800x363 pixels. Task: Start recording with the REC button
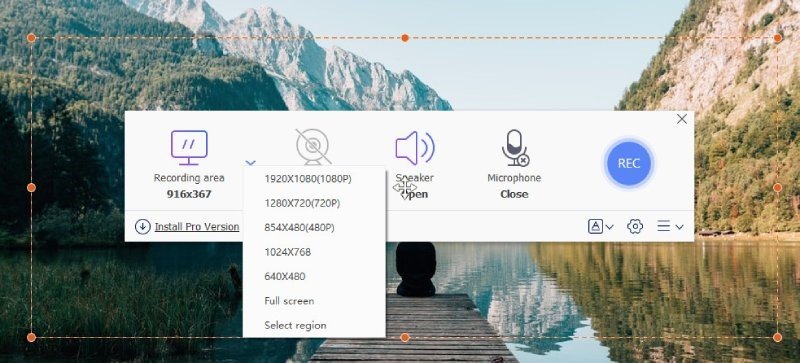click(629, 163)
